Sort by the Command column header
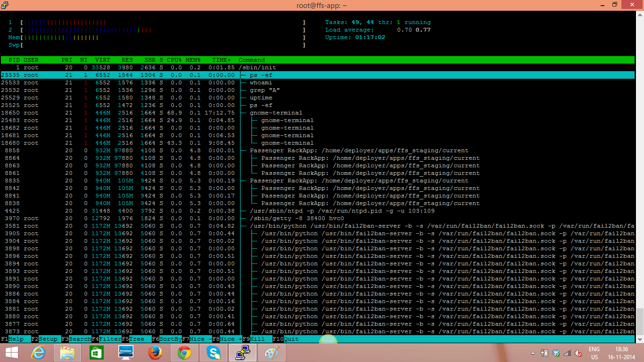Screen dimensions: 644x362 pos(252,60)
